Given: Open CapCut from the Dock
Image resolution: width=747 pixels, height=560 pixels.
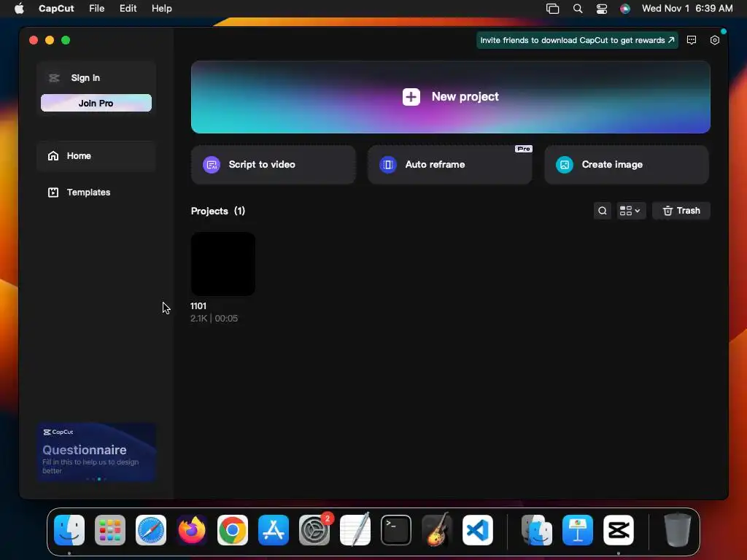Looking at the screenshot, I should tap(619, 530).
